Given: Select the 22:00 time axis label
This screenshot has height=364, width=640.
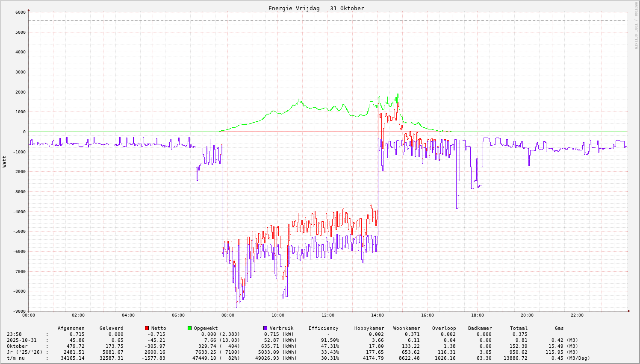Looking at the screenshot, I should click(x=577, y=315).
